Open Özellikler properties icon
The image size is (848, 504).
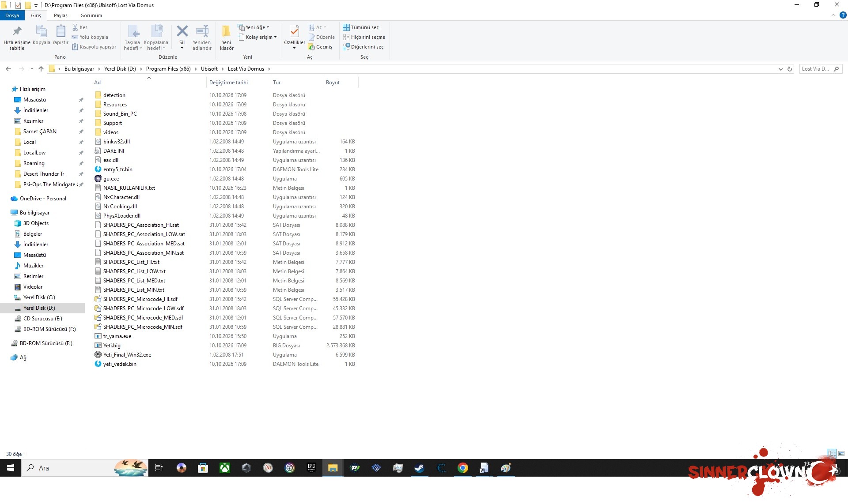[x=294, y=31]
